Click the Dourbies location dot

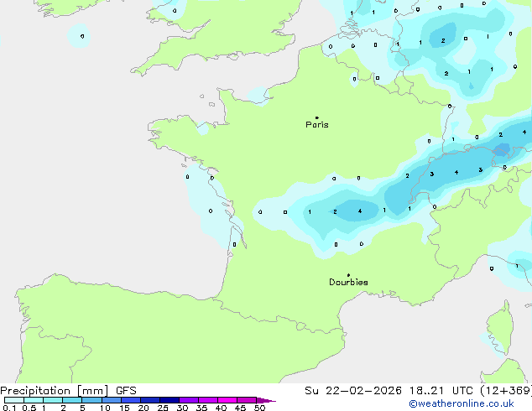[x=348, y=275]
